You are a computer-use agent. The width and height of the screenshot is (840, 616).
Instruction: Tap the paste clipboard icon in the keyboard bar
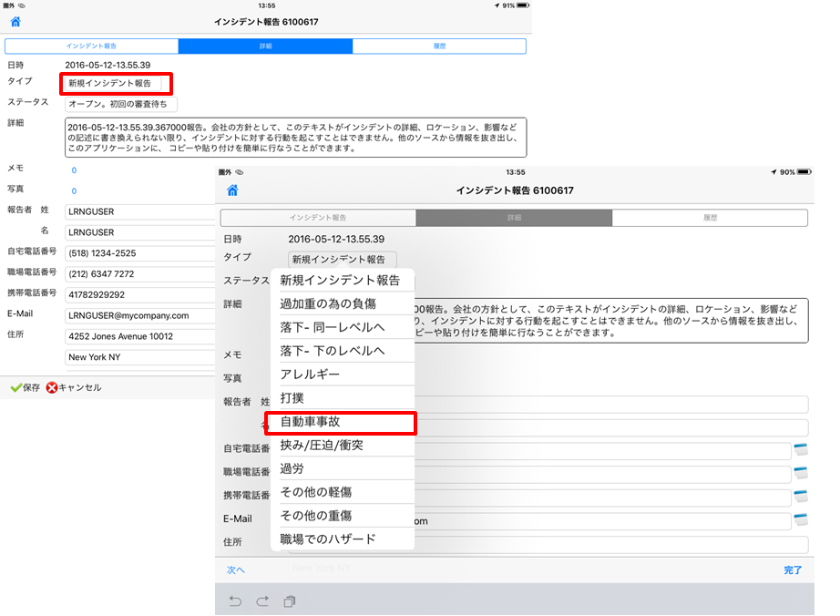[289, 601]
